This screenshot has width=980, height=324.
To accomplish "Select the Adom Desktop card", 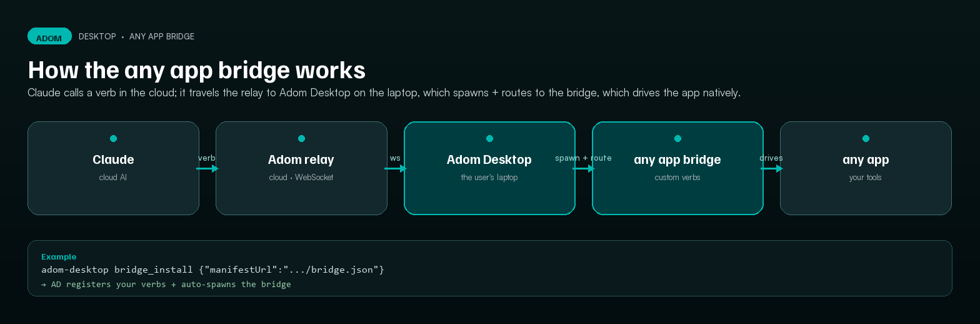I will pos(489,168).
